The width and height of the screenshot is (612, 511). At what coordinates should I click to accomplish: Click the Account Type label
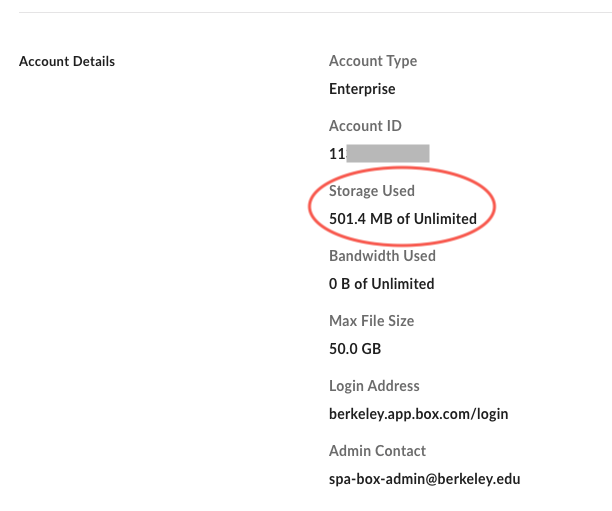[x=373, y=62]
